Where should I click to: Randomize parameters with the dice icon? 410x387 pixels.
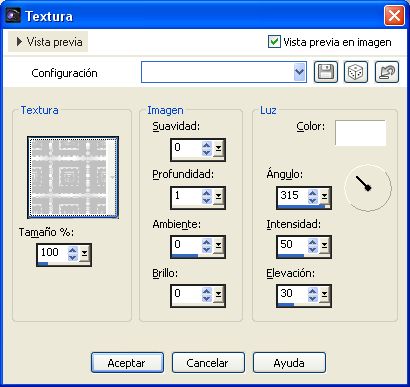(356, 72)
